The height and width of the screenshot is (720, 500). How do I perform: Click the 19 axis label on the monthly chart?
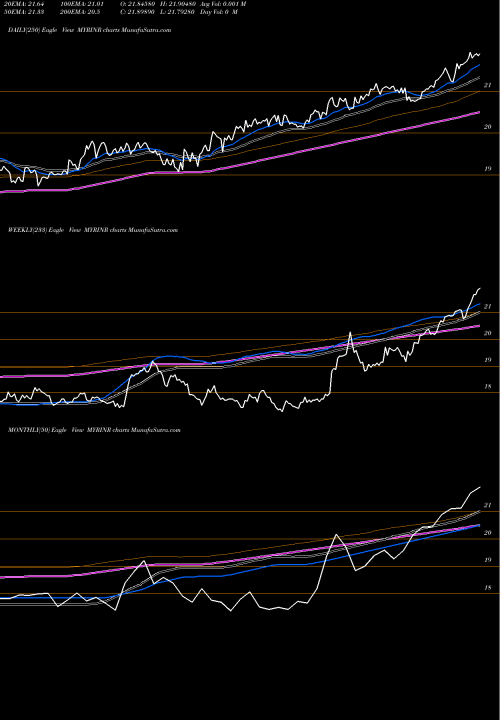coord(488,561)
